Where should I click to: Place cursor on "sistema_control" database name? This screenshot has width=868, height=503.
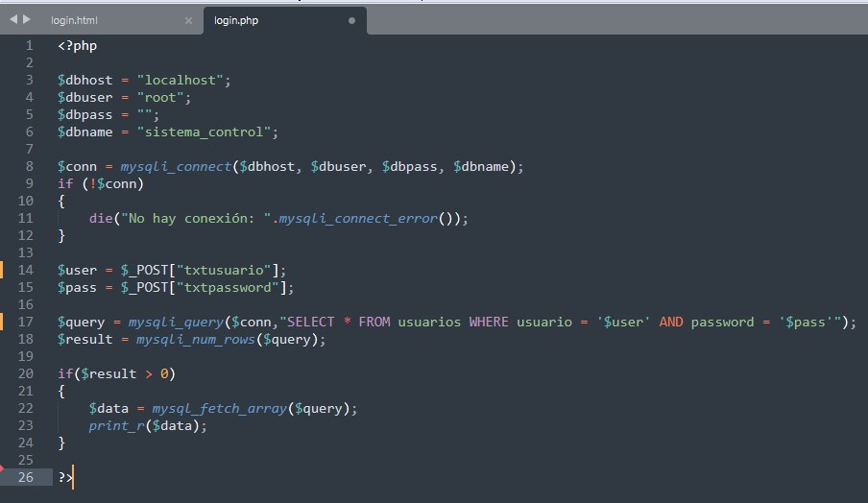[x=206, y=132]
